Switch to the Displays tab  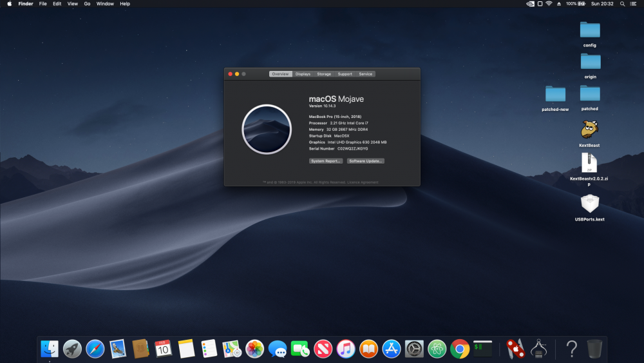[303, 74]
